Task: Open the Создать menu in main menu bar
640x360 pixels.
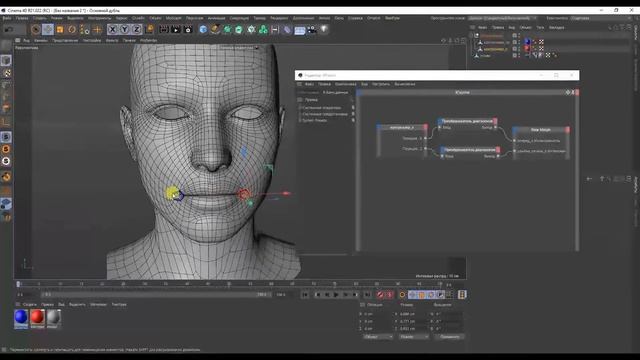Action: point(40,18)
